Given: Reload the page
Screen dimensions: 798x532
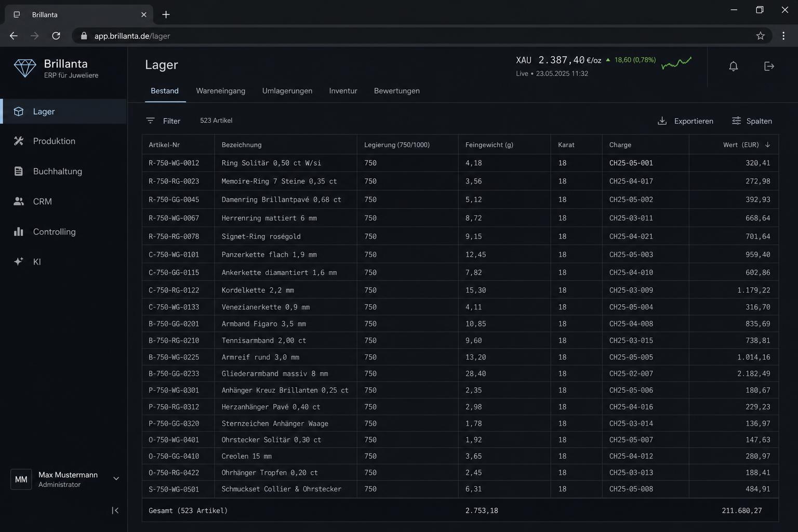Looking at the screenshot, I should 56,36.
